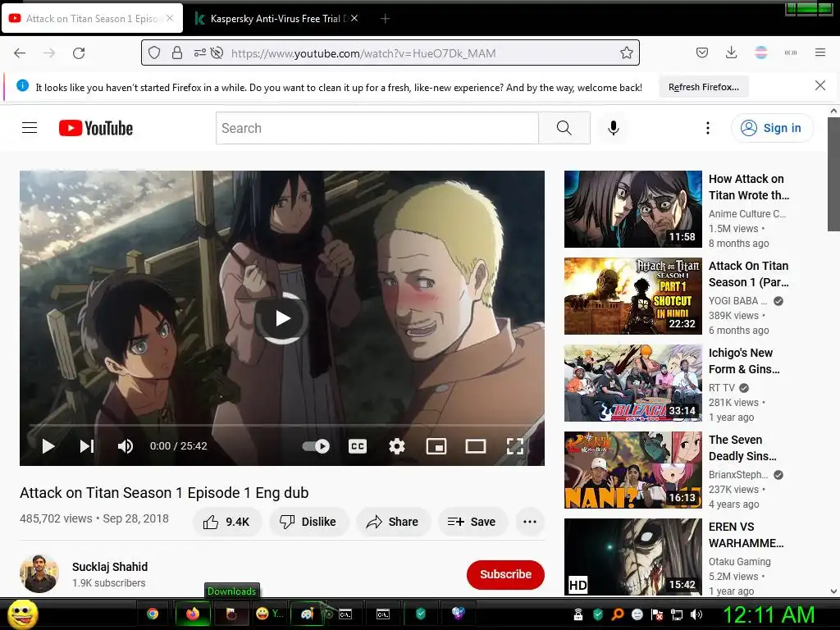Like the video (9.4K)
This screenshot has width=840, height=630.
coord(227,522)
